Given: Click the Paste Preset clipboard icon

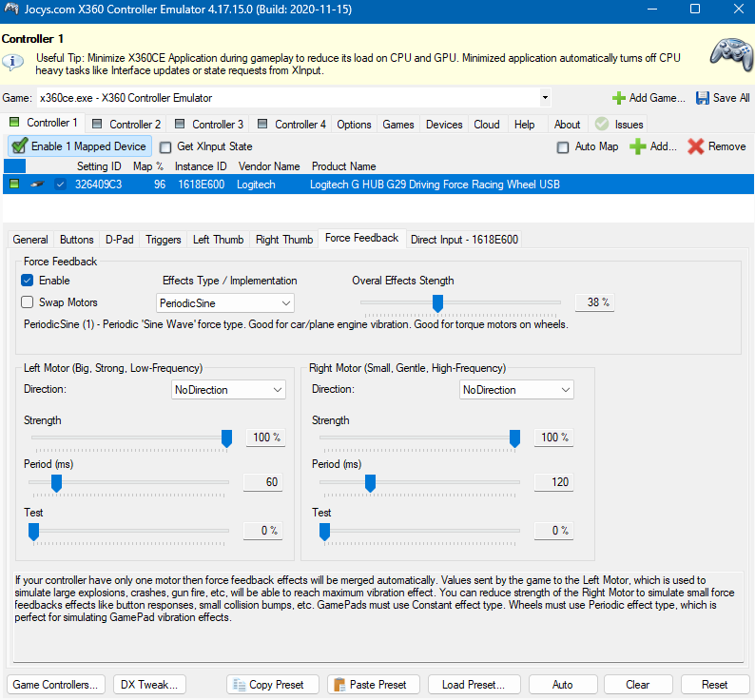Looking at the screenshot, I should click(339, 685).
